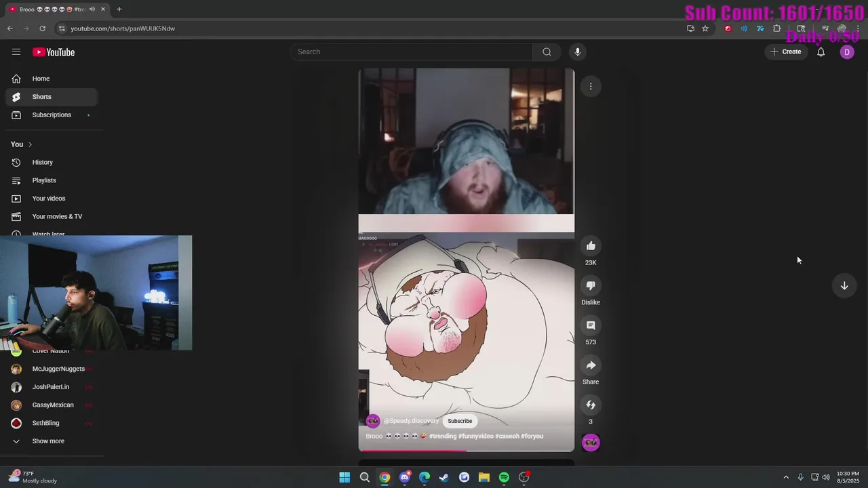Show hidden system tray icons

click(786, 477)
